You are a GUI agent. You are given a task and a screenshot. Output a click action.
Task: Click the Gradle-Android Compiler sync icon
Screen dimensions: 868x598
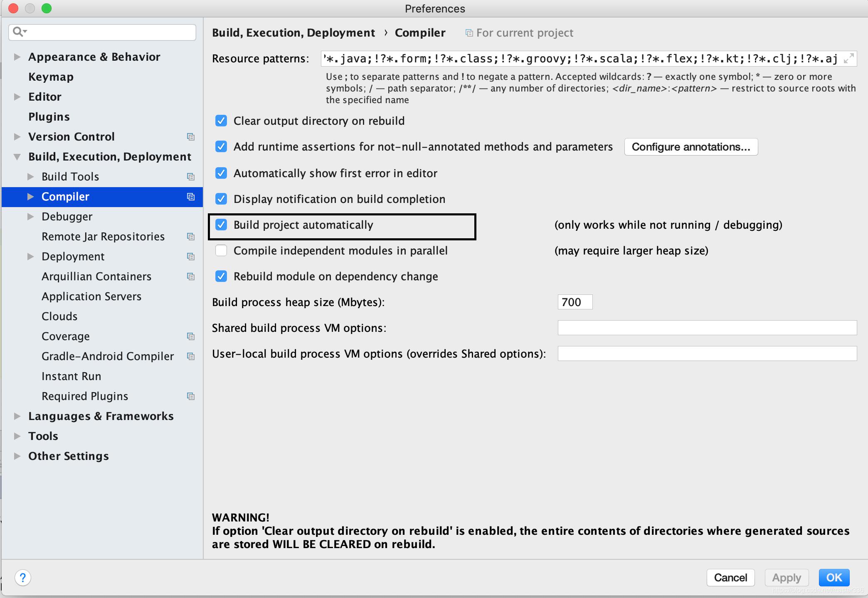pos(191,356)
